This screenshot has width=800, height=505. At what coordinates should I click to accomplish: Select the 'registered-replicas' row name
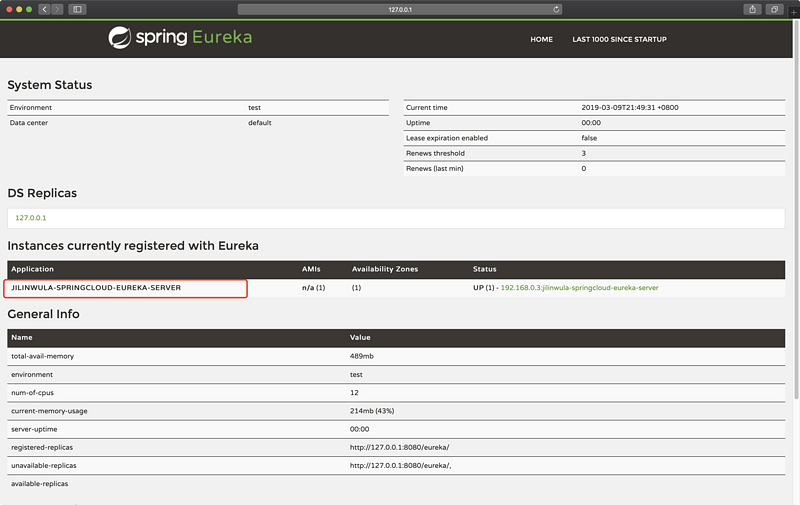(42, 447)
